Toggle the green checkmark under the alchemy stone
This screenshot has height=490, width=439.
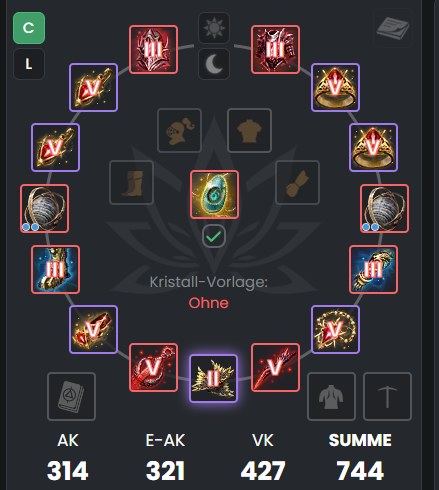click(214, 237)
